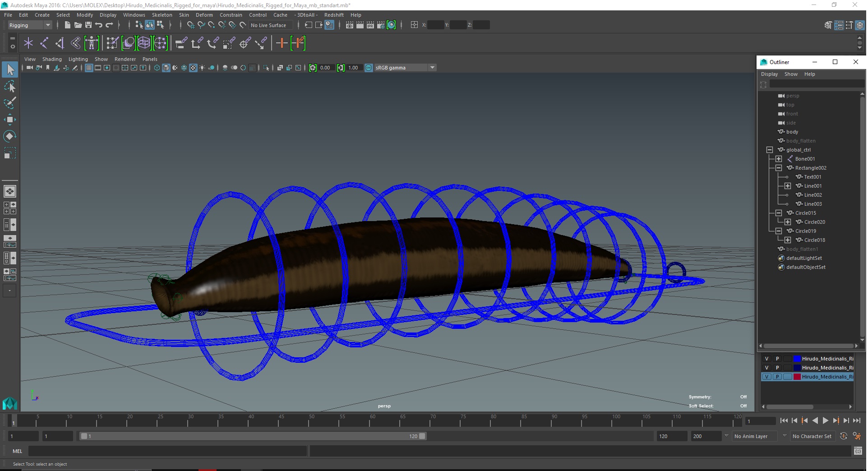Click the HumanIK character shelf icon

(92, 43)
